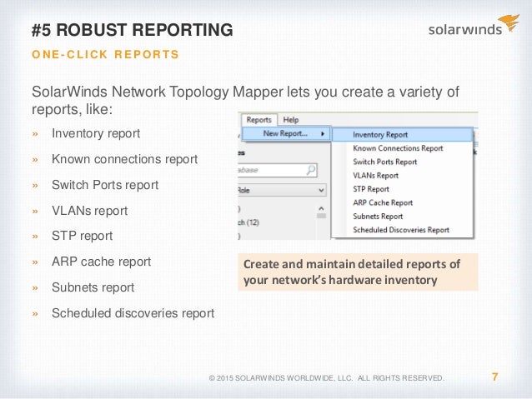
Task: Click the "Inventory report" bullet text
Action: click(96, 133)
